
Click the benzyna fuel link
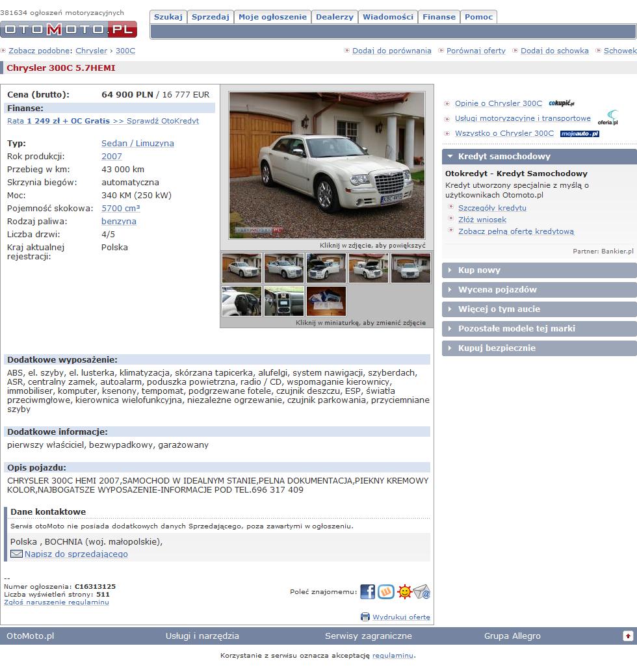119,221
